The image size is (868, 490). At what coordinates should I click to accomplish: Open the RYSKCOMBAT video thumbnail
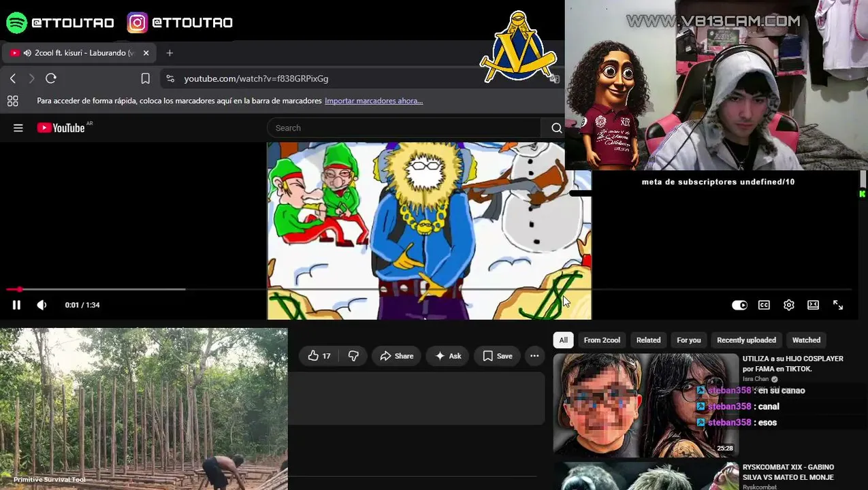[x=645, y=476]
